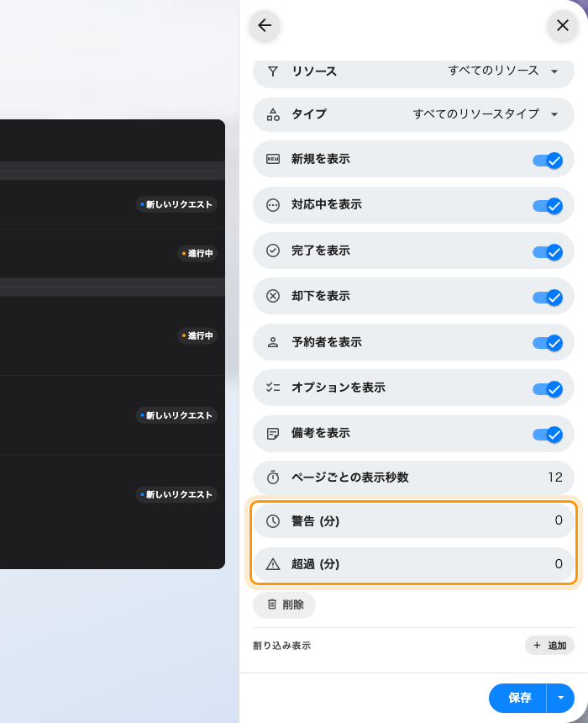Click the warning triangle icon beside 超過 (分)

[273, 564]
